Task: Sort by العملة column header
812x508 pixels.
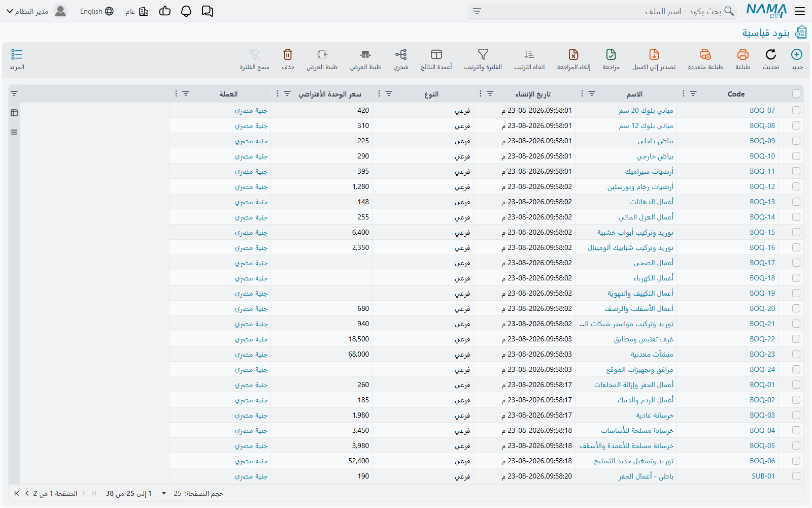Action: pyautogui.click(x=228, y=94)
